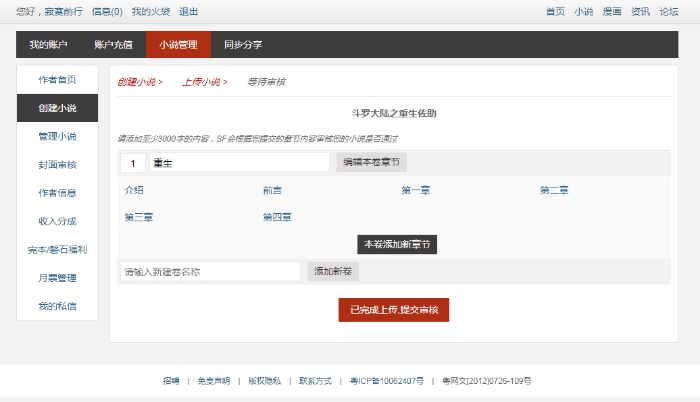
Task: Click the 添加新卷 button
Action: [333, 272]
